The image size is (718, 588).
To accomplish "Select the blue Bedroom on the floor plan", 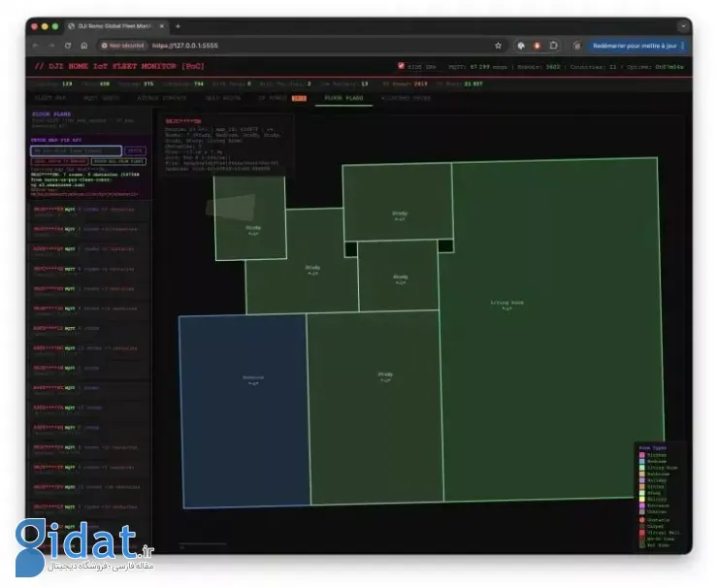I will tap(243, 408).
